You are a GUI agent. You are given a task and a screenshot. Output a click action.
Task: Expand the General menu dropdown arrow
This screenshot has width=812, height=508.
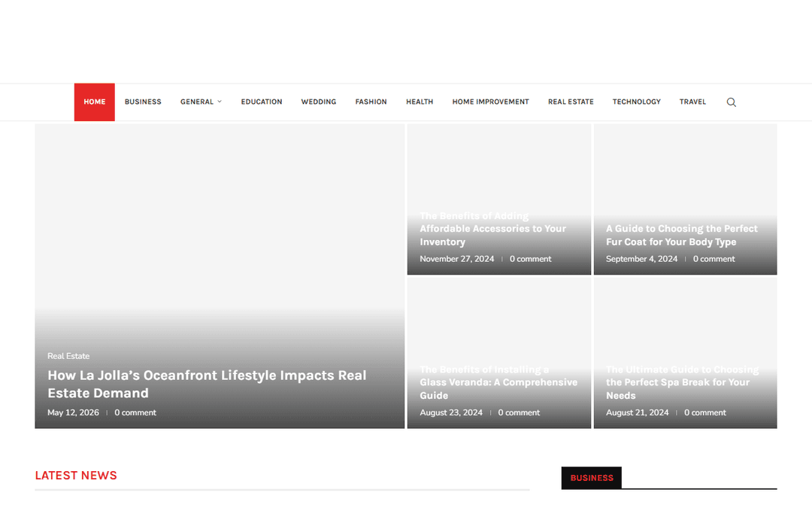pos(220,102)
